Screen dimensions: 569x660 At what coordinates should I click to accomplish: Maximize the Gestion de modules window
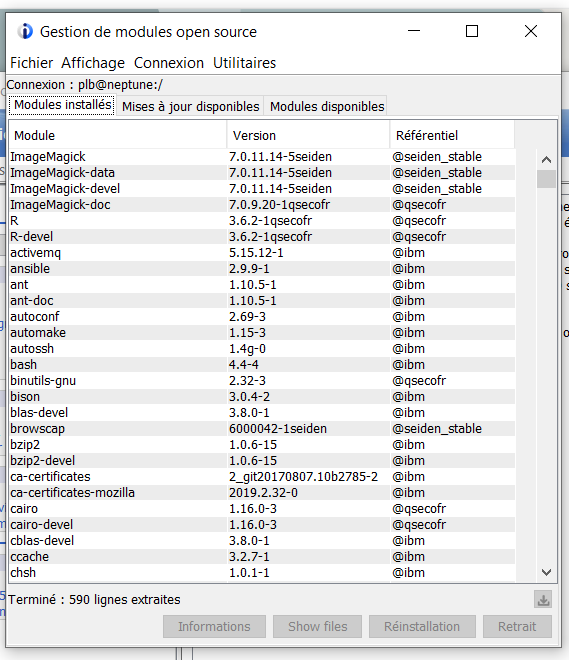[x=472, y=31]
